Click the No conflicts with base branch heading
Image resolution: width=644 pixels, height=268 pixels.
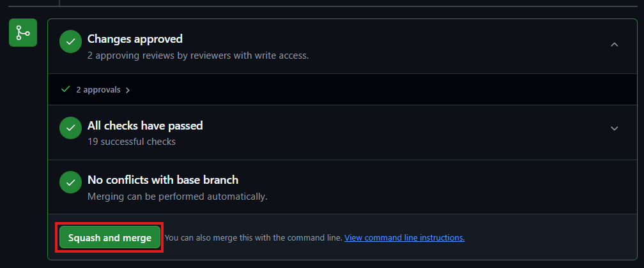[x=163, y=180]
